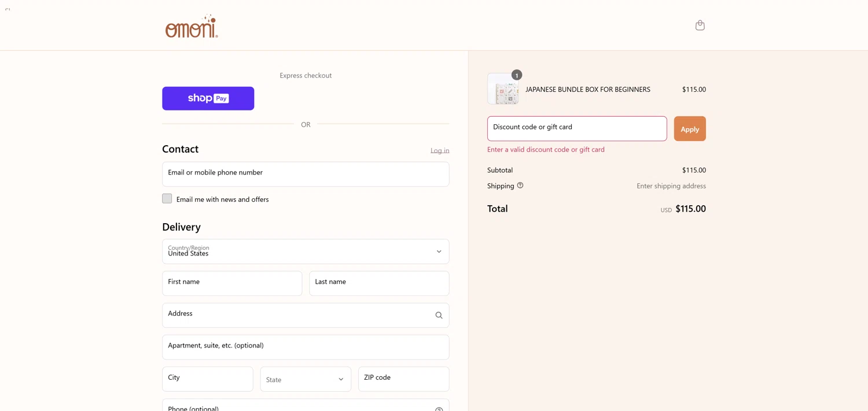
Task: Focus the Apartment, suite, etc. field
Action: (306, 347)
